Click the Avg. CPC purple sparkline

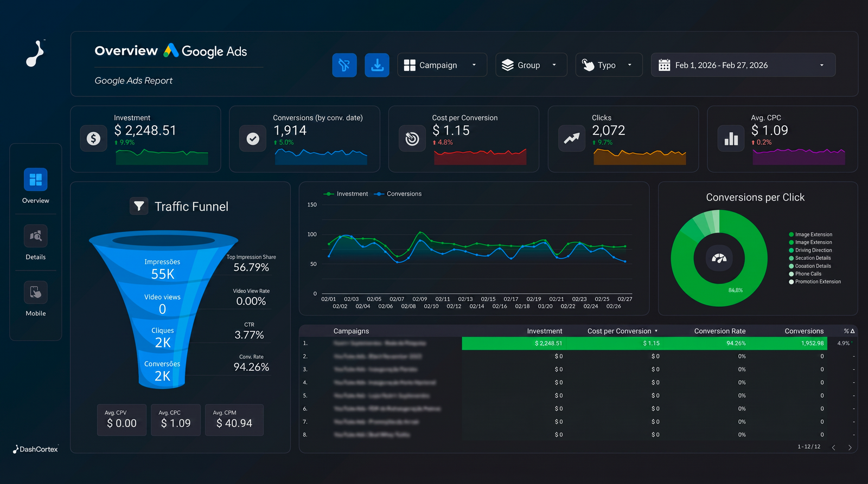(799, 157)
